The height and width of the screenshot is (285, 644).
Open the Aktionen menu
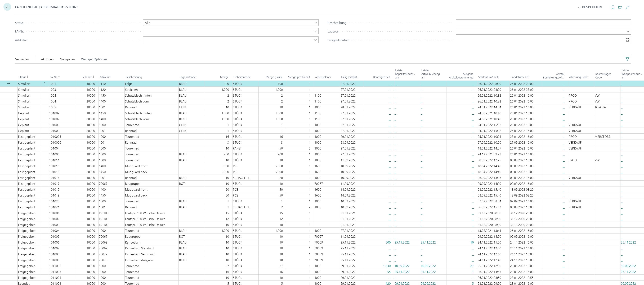pos(47,59)
